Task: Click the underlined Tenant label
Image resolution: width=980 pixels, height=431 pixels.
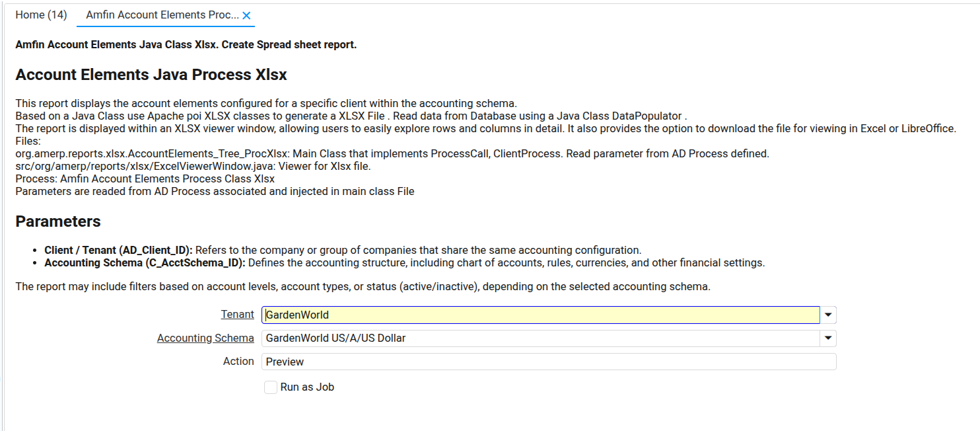Action: coord(237,315)
